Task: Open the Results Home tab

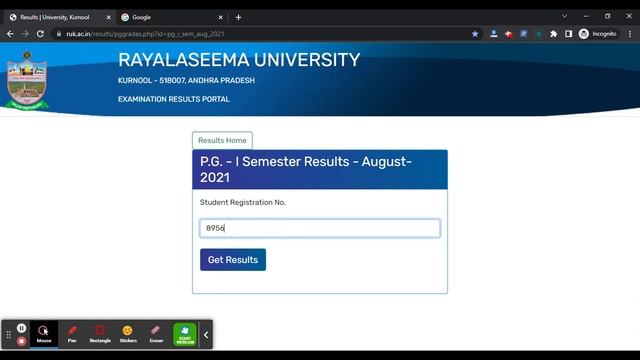Action: [x=222, y=140]
